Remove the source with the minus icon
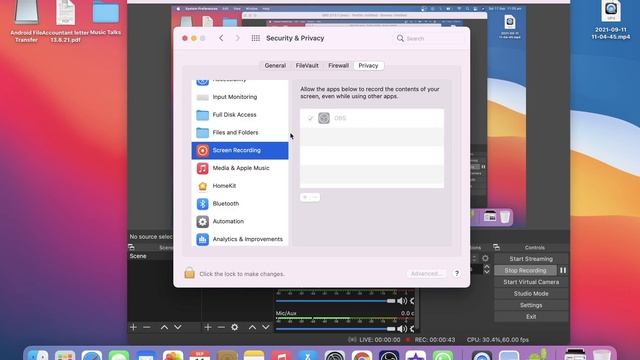The height and width of the screenshot is (360, 640). pos(221,327)
